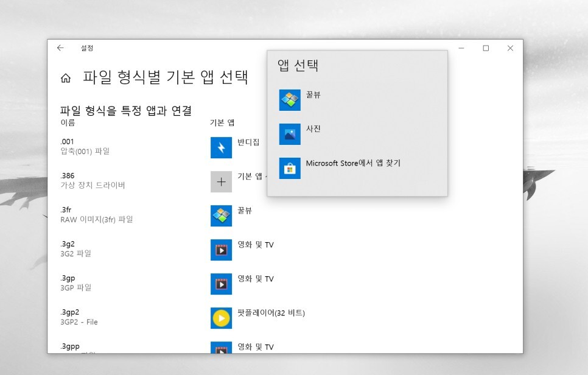Click Bandizip icon for .001 files
Viewport: 588px width, 375px height.
pos(221,147)
